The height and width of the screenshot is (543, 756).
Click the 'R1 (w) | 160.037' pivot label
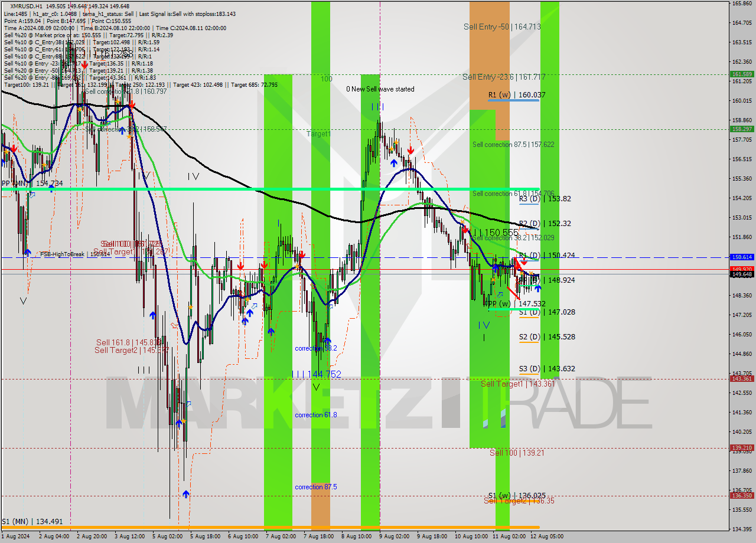(x=517, y=95)
